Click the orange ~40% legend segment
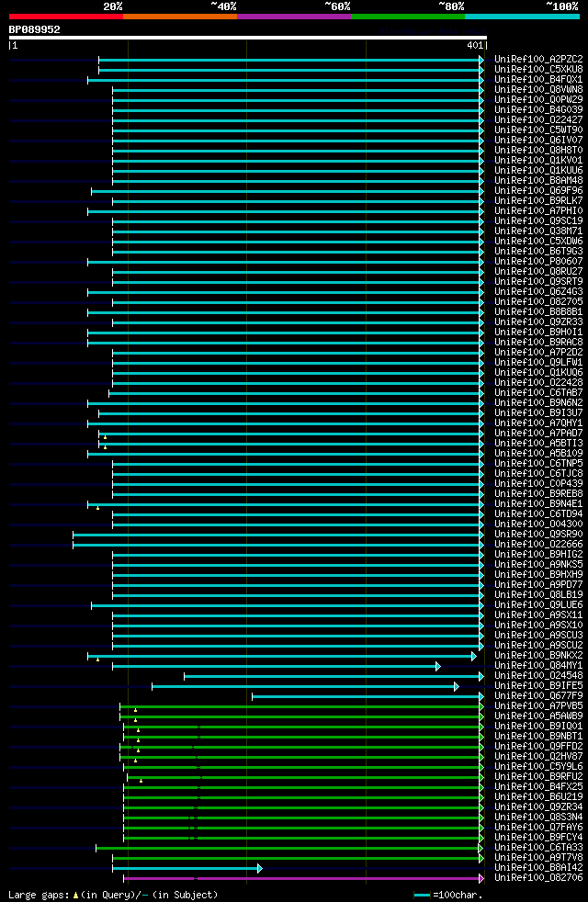Screen dimensions: 588x902 point(180,17)
